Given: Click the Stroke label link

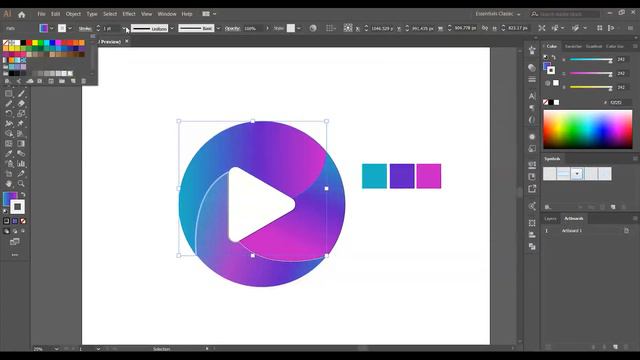Looking at the screenshot, I should pos(85,29).
